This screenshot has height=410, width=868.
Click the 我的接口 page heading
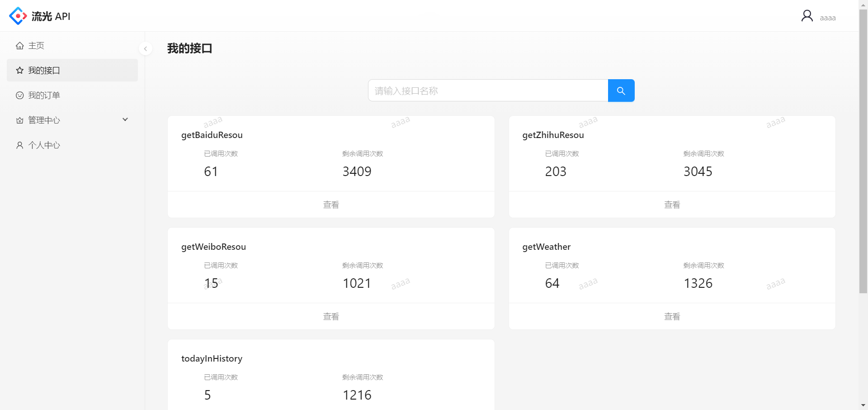coord(189,48)
